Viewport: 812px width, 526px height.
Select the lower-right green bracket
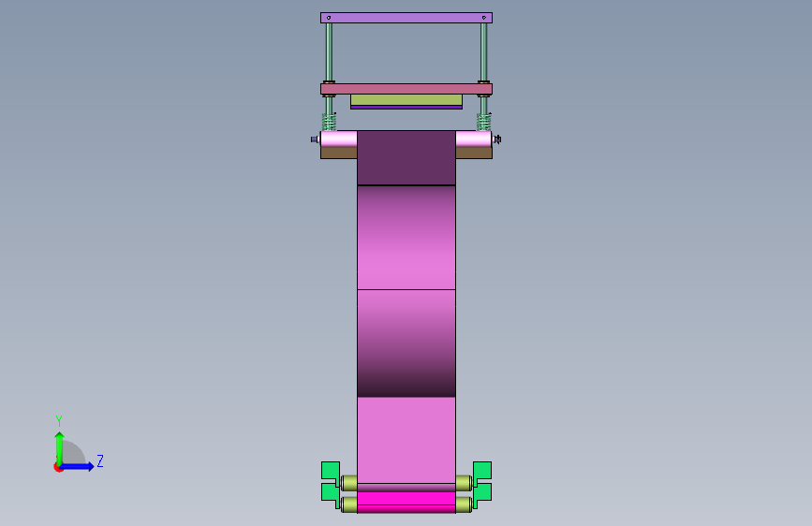482,492
